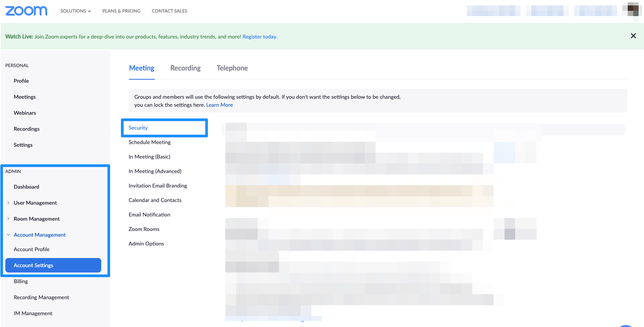The width and height of the screenshot is (644, 327).
Task: Open Meetings in Personal sidebar
Action: click(x=25, y=97)
